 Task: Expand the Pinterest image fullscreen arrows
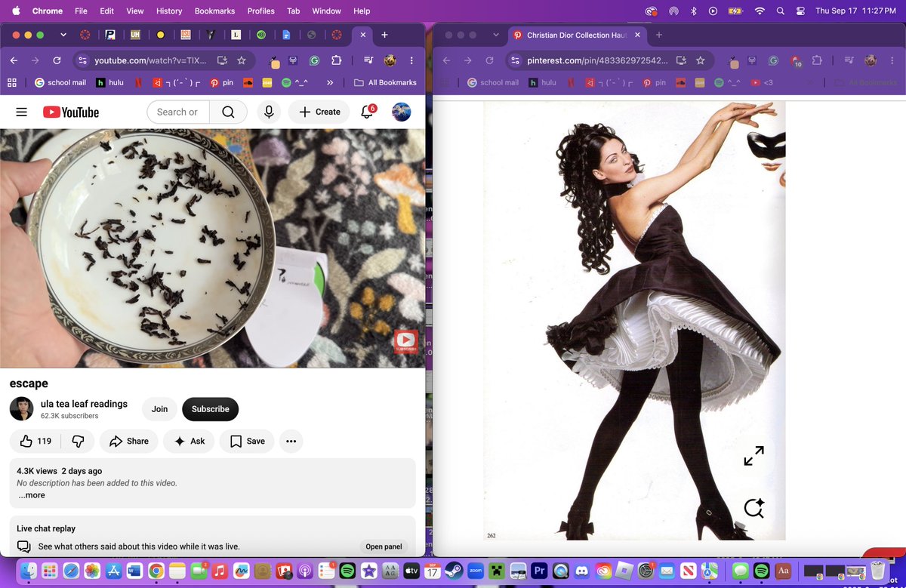click(753, 456)
